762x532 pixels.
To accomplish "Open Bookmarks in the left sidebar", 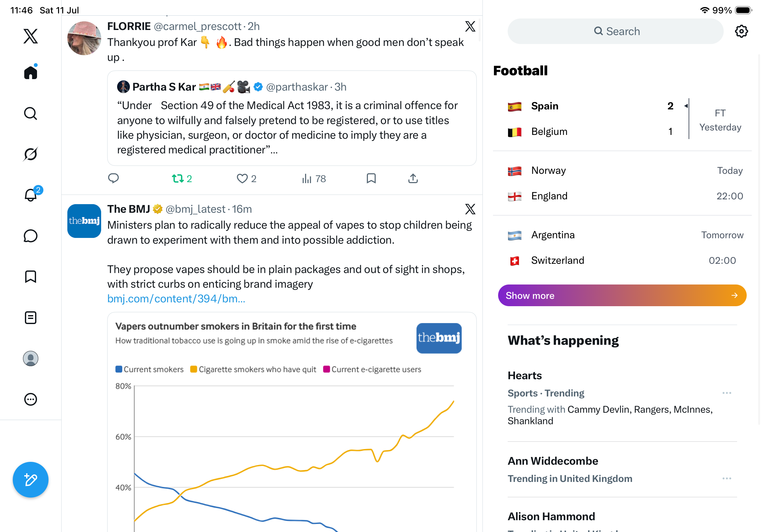I will point(31,277).
